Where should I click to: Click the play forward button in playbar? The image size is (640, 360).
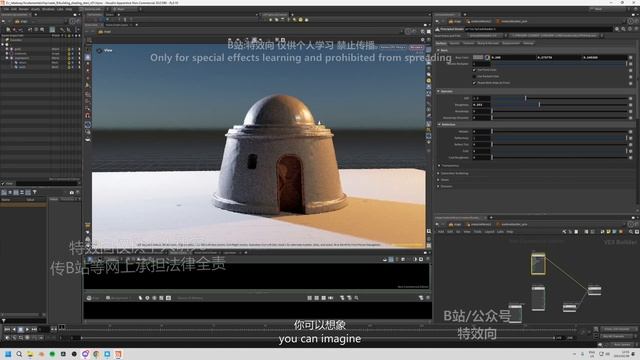click(27, 329)
